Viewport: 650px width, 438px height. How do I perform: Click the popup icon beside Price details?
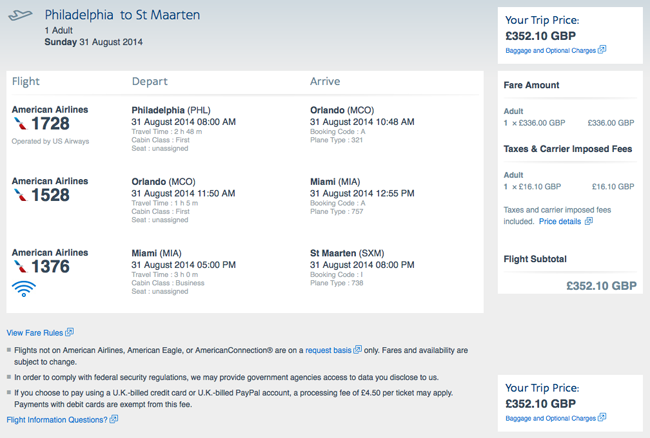pyautogui.click(x=589, y=221)
